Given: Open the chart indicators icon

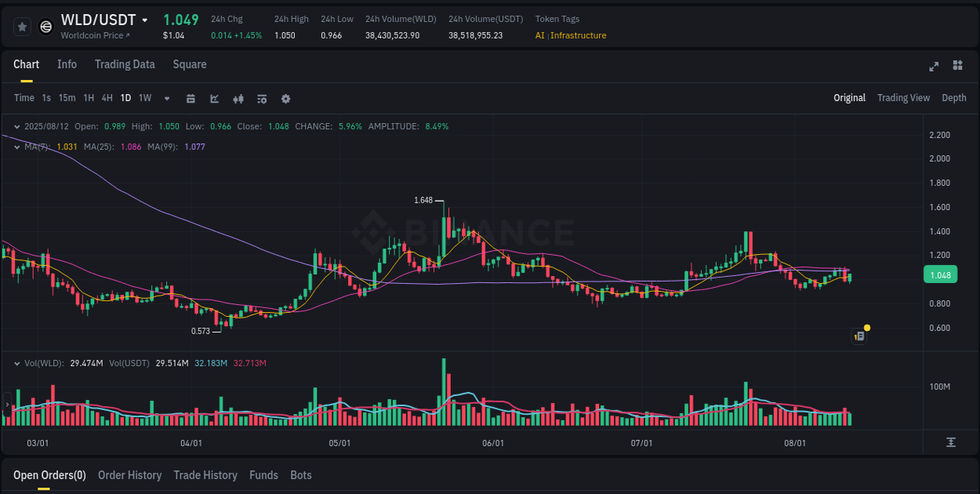Looking at the screenshot, I should 213,99.
